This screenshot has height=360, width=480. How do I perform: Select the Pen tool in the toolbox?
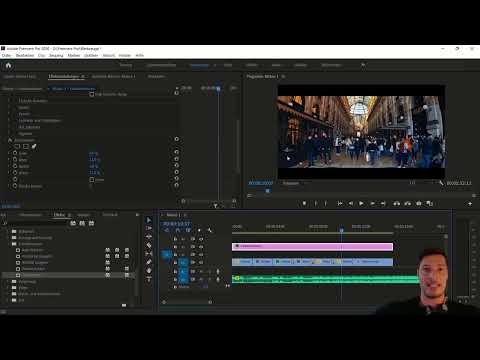pos(149,262)
